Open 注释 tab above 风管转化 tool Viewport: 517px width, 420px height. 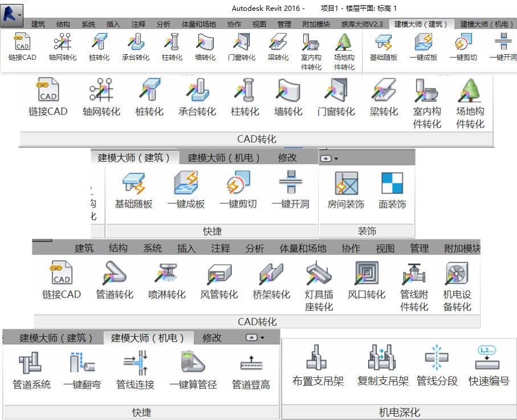pyautogui.click(x=220, y=248)
